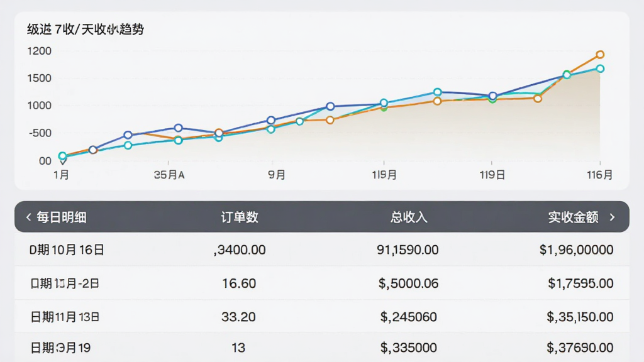Click the teal end point below orange
The width and height of the screenshot is (644, 362).
click(600, 69)
